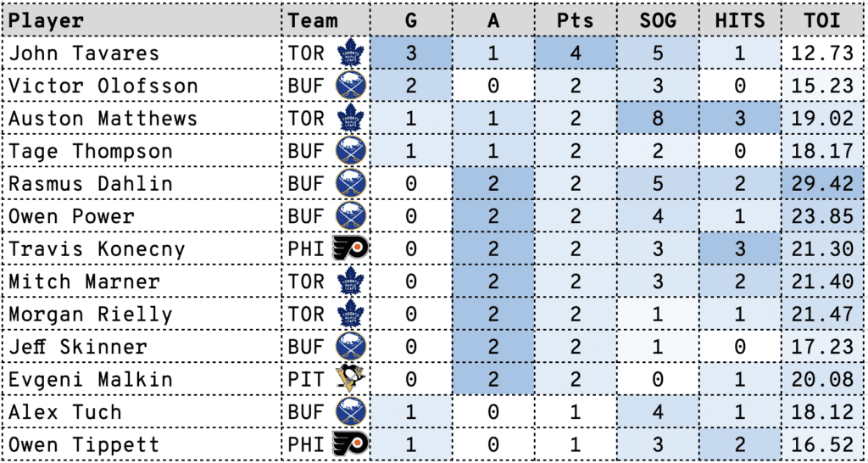Click the Sabres logo beside Jeff Skinner
The image size is (868, 463).
(350, 347)
